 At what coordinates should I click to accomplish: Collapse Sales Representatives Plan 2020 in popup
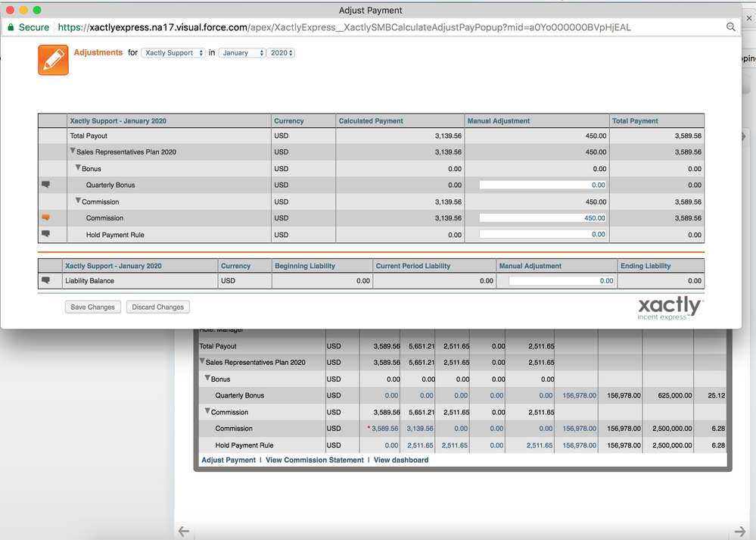click(x=73, y=151)
